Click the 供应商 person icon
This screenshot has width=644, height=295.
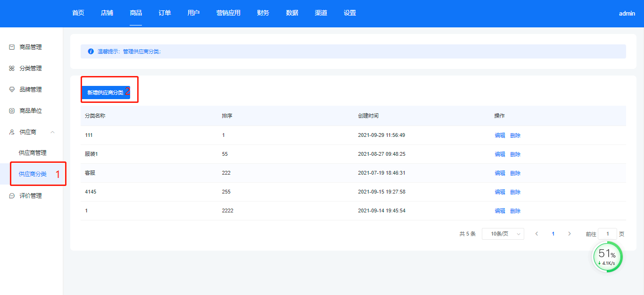coord(12,132)
